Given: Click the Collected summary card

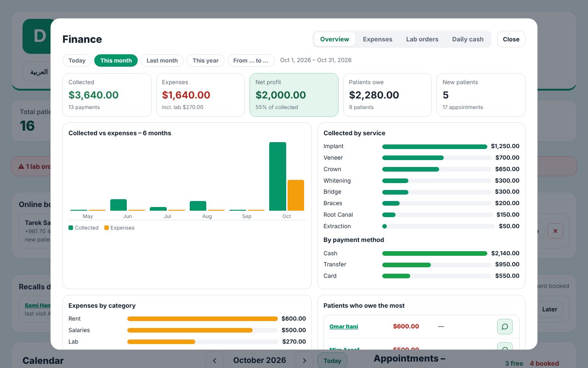Looking at the screenshot, I should (107, 95).
